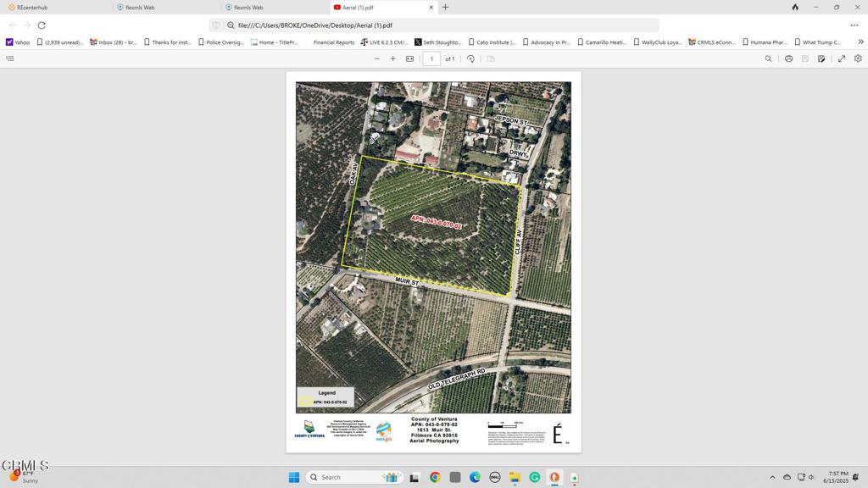Open the What Trump C... bookmark

click(x=818, y=42)
